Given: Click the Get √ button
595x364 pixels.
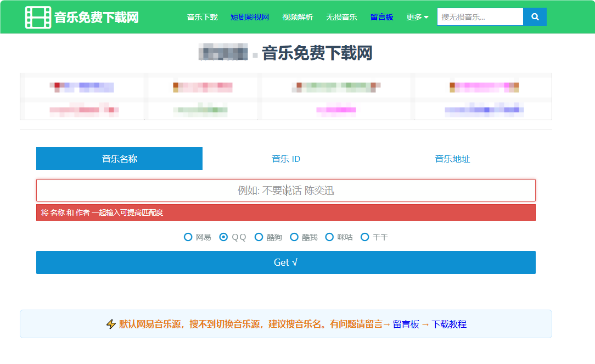Looking at the screenshot, I should (286, 262).
